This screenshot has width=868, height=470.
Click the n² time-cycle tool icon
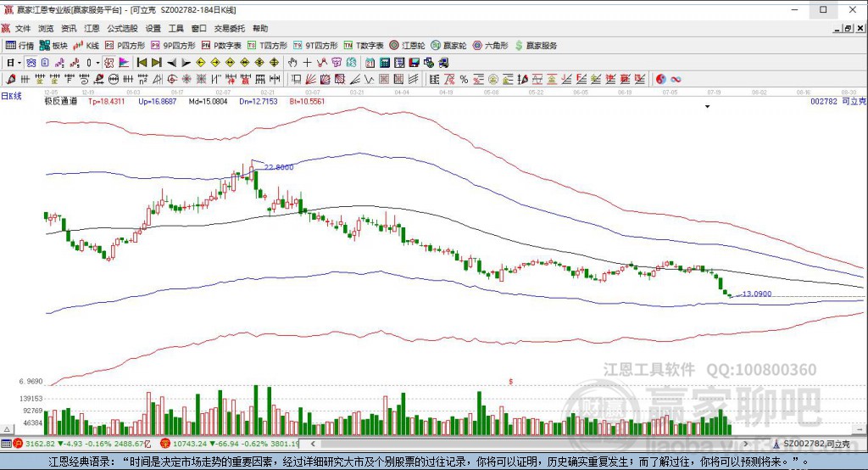[142, 79]
